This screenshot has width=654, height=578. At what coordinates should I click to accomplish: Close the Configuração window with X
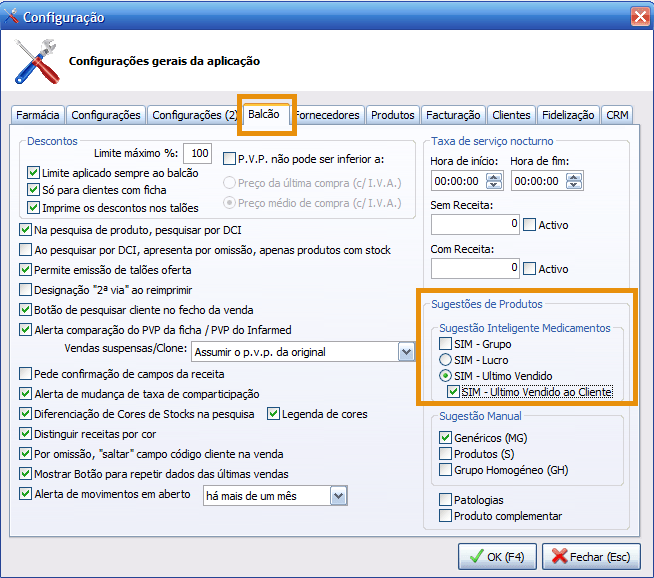click(x=640, y=17)
